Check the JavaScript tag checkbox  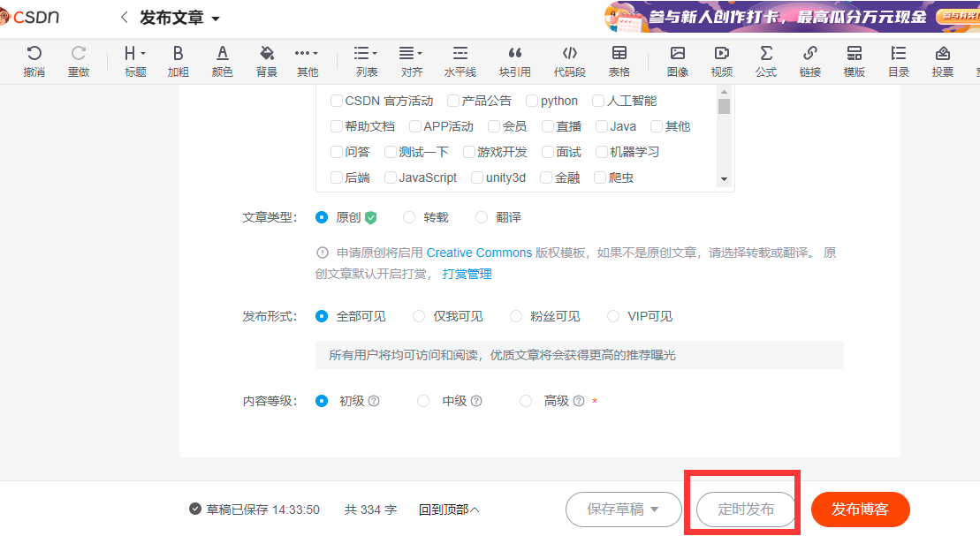[x=390, y=177]
